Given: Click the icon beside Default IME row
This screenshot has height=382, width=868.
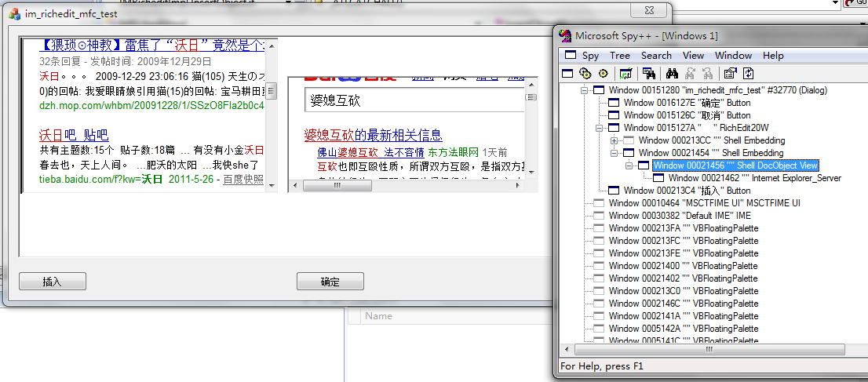Looking at the screenshot, I should [599, 216].
